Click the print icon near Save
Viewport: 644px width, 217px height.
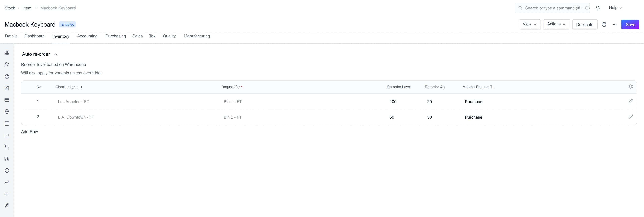point(604,24)
